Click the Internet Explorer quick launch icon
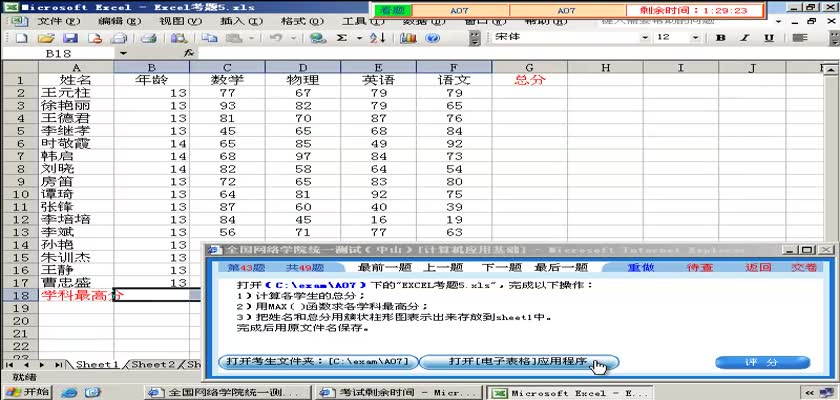Image resolution: width=840 pixels, height=400 pixels. pyautogui.click(x=69, y=393)
